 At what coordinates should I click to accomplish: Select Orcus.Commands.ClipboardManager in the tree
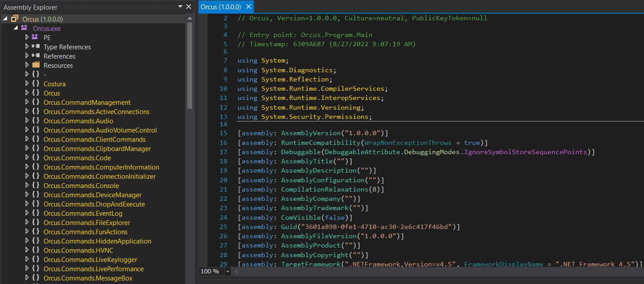pos(97,148)
